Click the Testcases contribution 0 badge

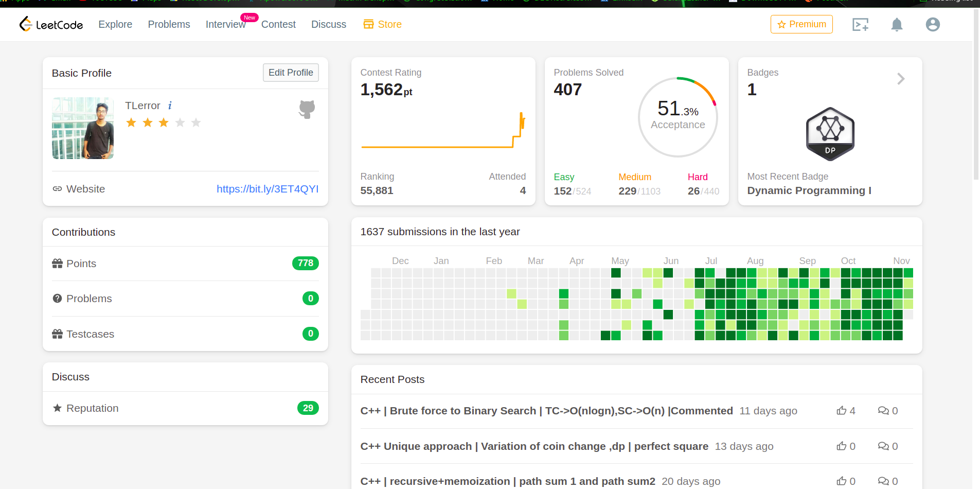(311, 334)
